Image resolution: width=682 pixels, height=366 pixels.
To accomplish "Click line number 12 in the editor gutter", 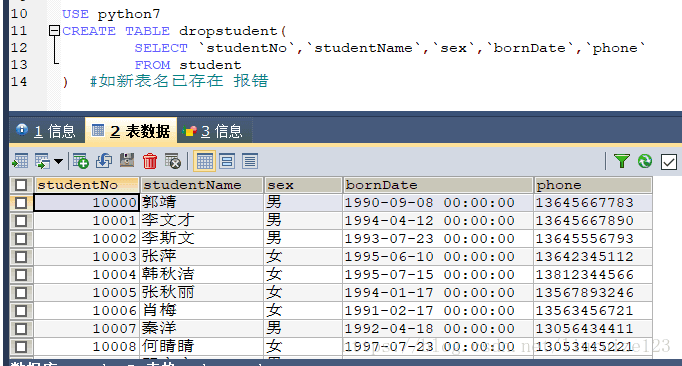I will 19,48.
